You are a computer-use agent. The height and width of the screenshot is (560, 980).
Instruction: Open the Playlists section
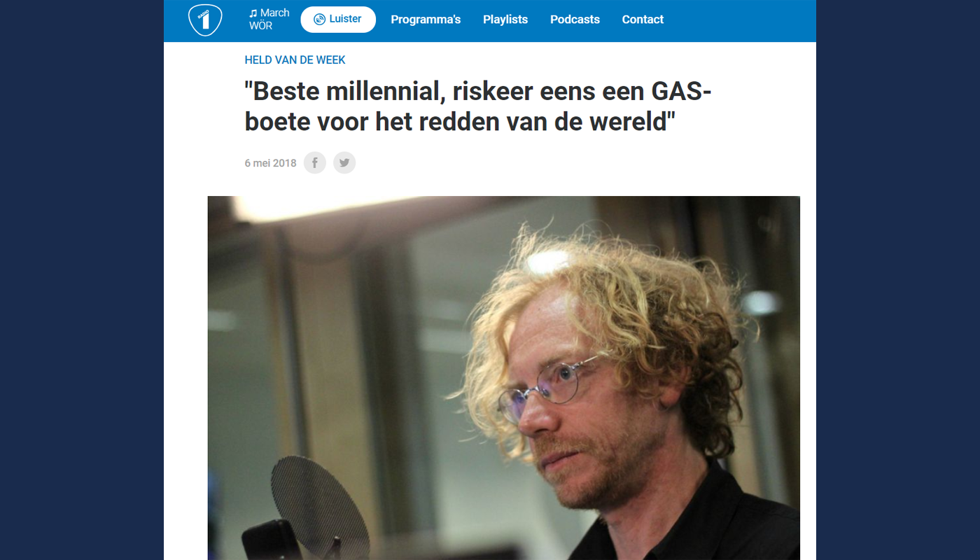tap(505, 20)
